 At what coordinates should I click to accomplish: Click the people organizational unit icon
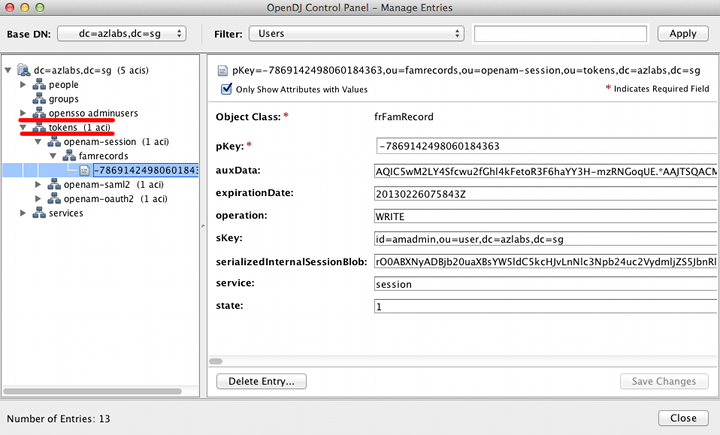tap(39, 85)
